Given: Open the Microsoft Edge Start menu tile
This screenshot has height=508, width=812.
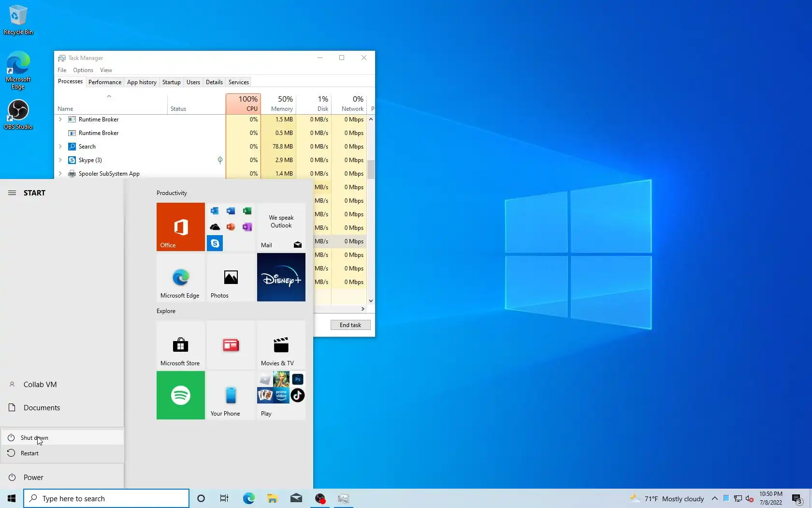Looking at the screenshot, I should tap(180, 277).
